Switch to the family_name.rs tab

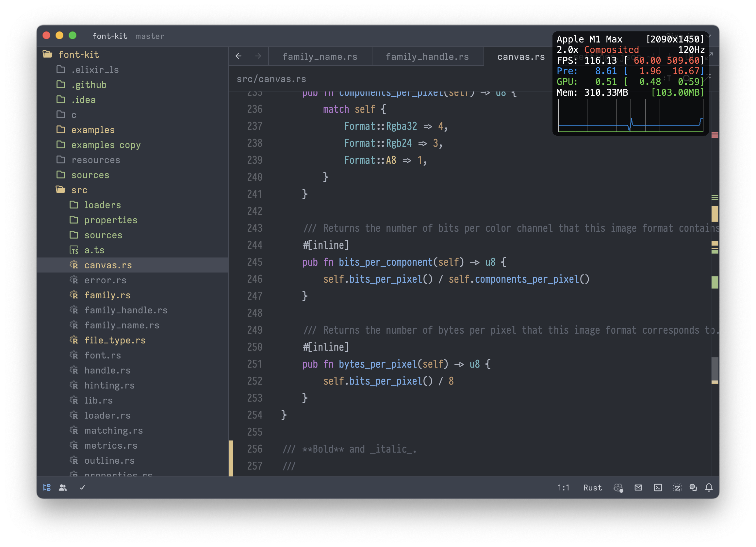point(320,56)
